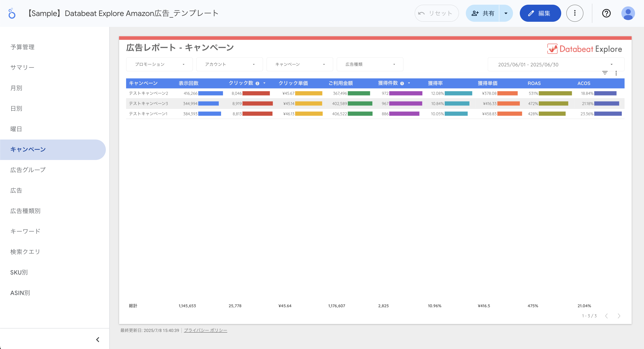Collapse the left navigation panel chevron
The height and width of the screenshot is (349, 644).
98,339
